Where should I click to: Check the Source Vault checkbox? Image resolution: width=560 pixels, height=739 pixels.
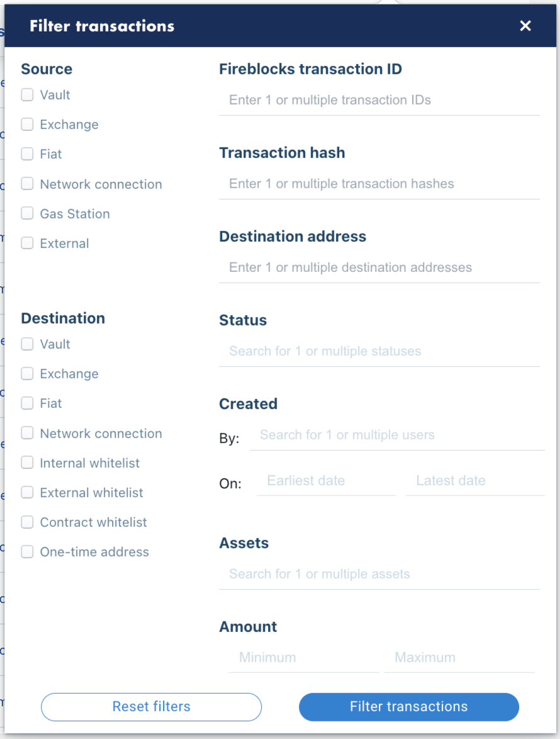coord(27,94)
